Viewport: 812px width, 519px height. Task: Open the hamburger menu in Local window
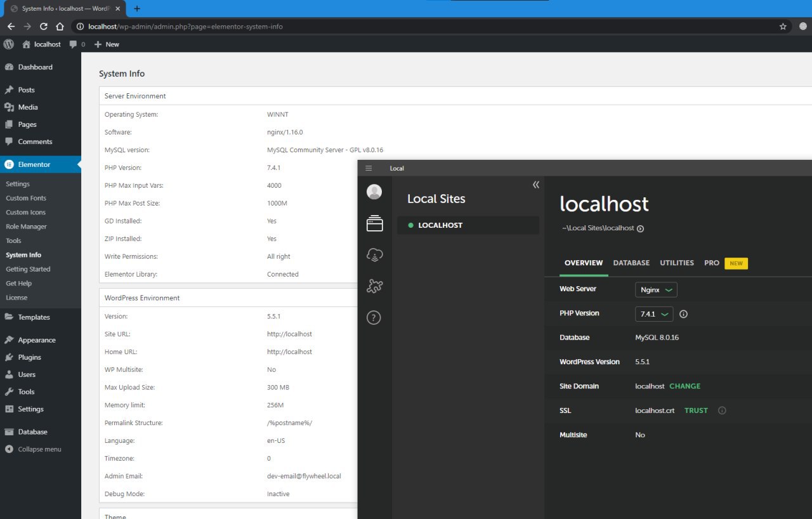pos(369,168)
